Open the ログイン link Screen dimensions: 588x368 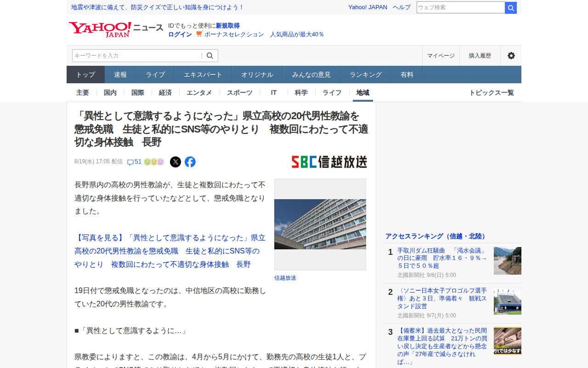[x=180, y=34]
